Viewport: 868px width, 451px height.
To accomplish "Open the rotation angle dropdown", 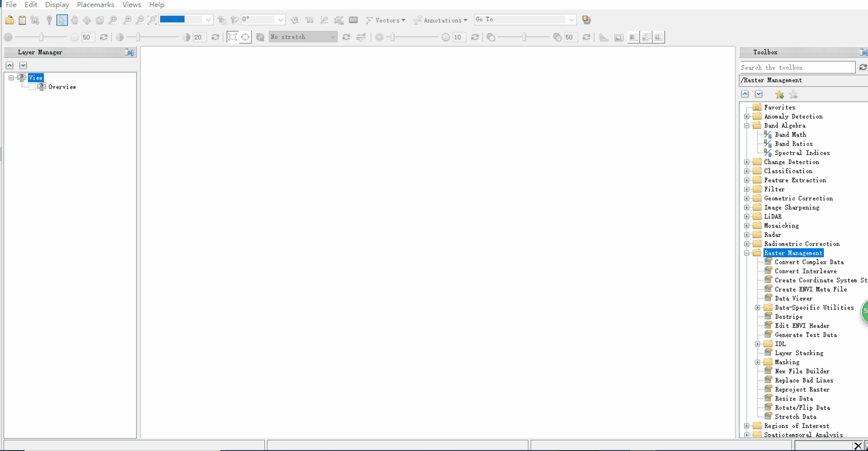I will click(x=281, y=20).
